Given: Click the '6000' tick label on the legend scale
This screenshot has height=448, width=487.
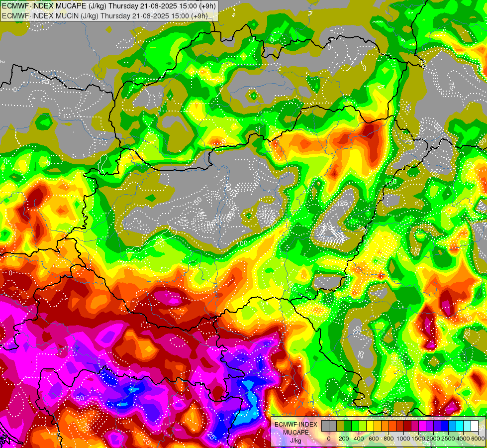Looking at the screenshot, I should pos(478,439).
